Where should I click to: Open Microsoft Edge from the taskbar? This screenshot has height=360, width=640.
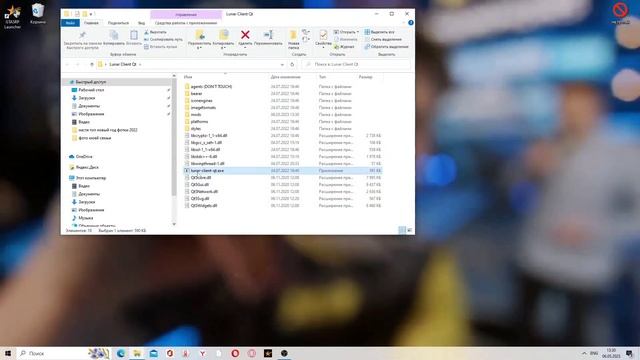pyautogui.click(x=121, y=353)
